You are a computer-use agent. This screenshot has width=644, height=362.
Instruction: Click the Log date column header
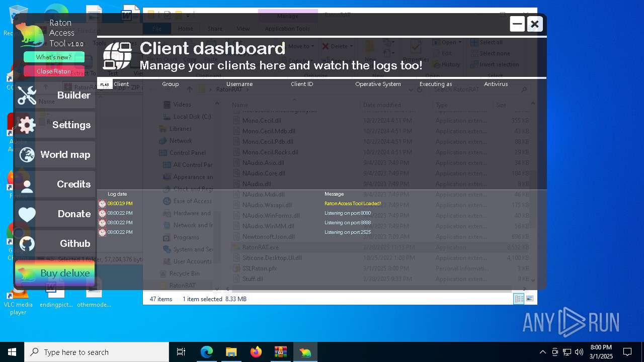tap(117, 194)
